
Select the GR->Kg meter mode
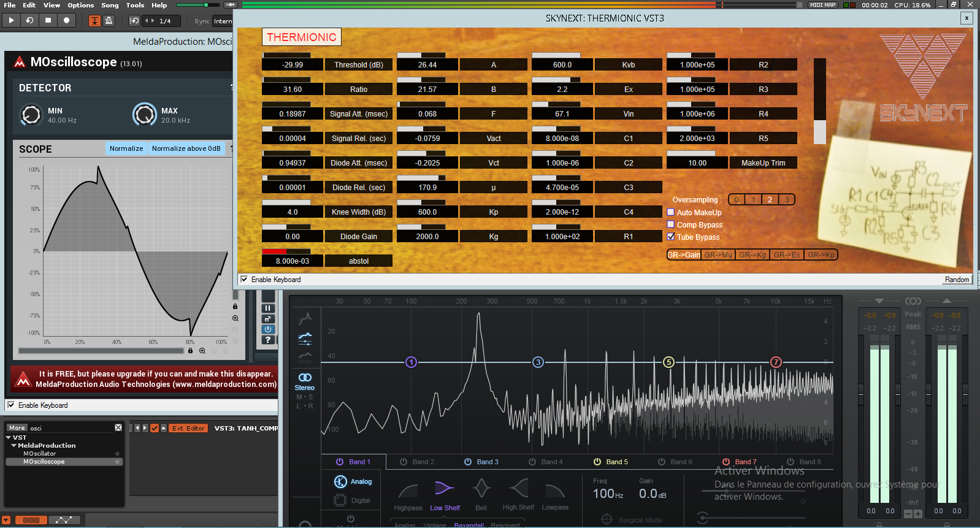752,254
